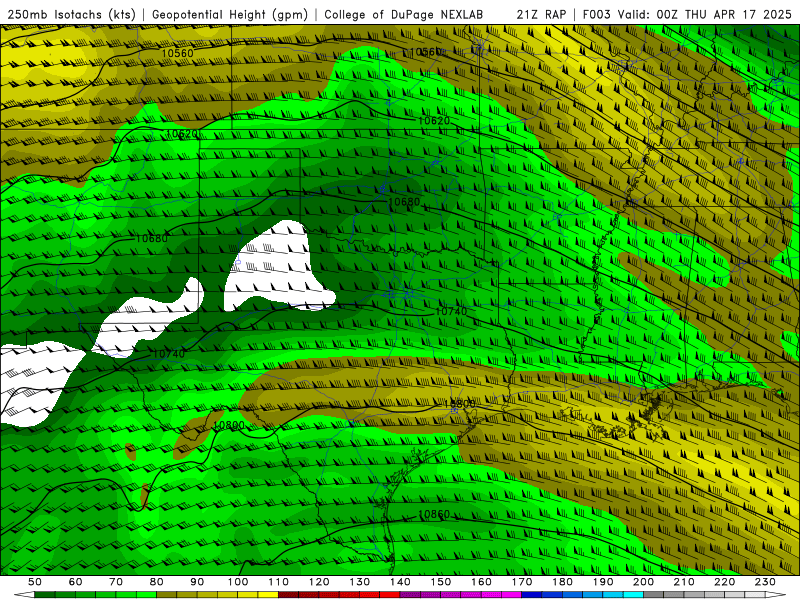Select the 120 value on the color scale
The height and width of the screenshot is (600, 800).
click(319, 582)
